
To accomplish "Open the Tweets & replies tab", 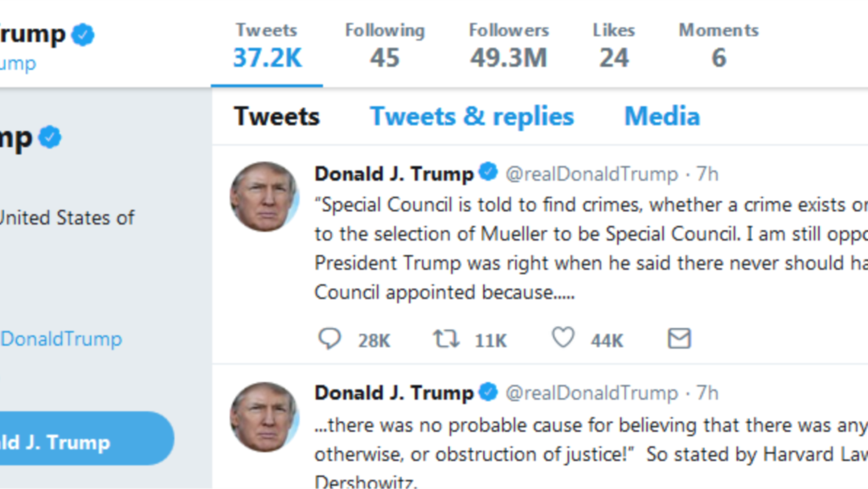I will click(472, 117).
